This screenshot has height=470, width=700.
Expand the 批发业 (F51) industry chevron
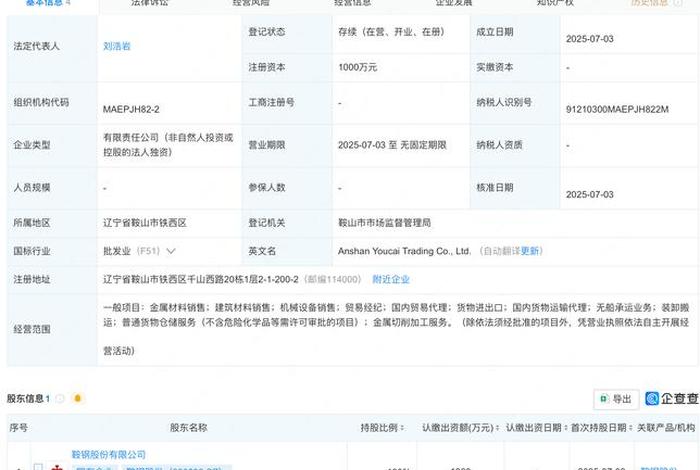pos(171,251)
